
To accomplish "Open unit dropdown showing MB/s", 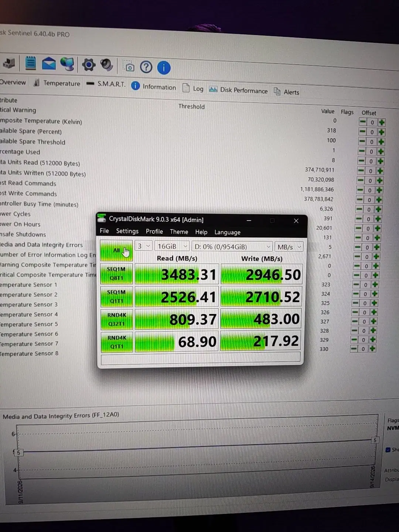I will [x=290, y=247].
